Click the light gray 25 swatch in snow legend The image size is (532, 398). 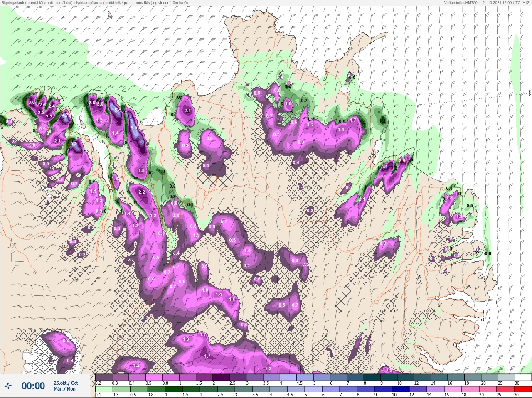(506, 378)
